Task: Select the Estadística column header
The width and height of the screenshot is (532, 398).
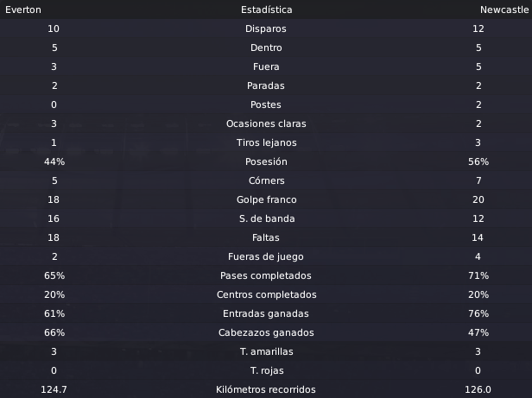Action: (266, 9)
